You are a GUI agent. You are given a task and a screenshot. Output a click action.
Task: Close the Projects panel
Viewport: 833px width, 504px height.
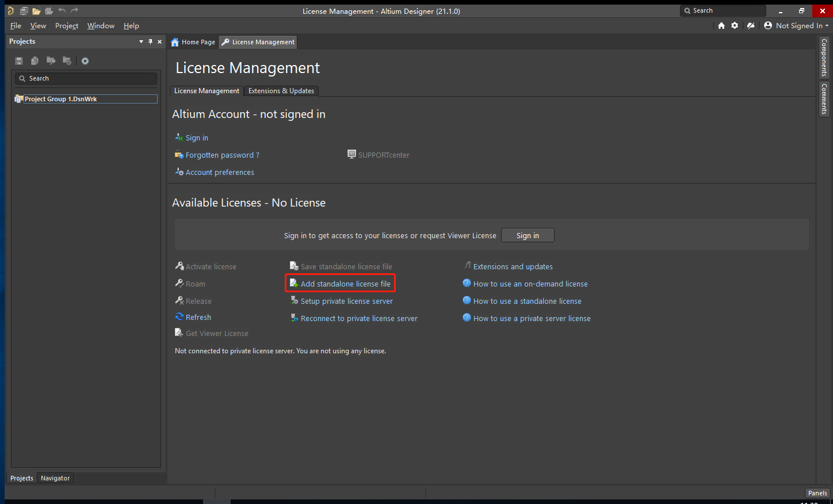[x=160, y=41]
